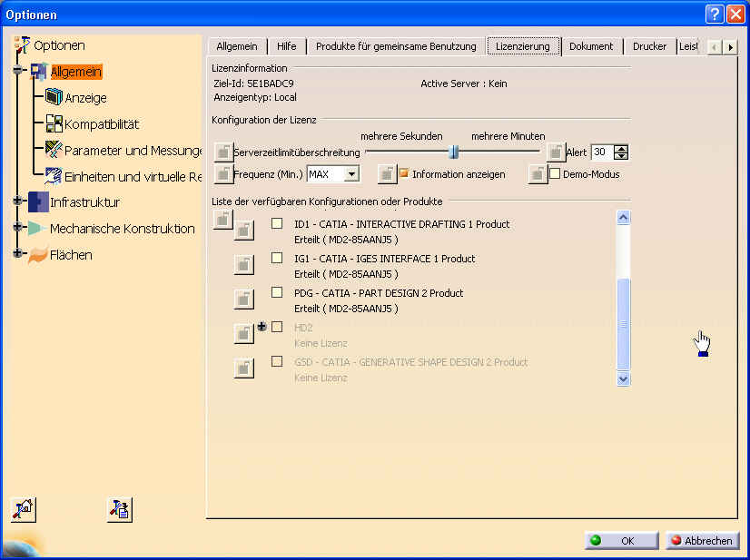Image resolution: width=750 pixels, height=560 pixels.
Task: Click the Flächen category icon
Action: [38, 254]
